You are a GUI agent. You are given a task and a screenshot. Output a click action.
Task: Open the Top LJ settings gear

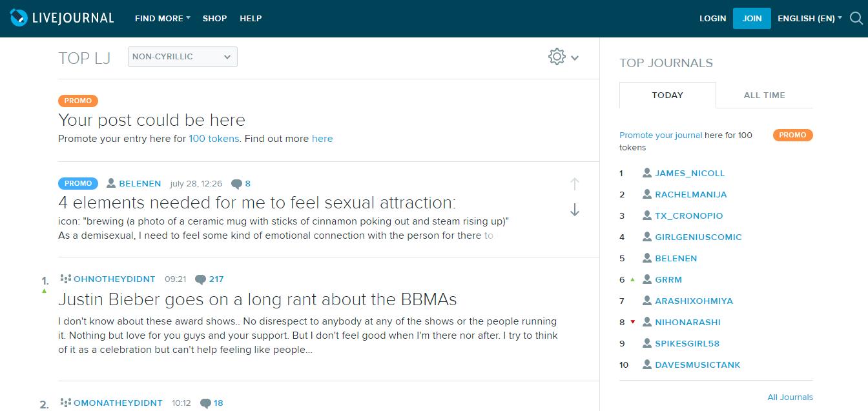pos(557,57)
